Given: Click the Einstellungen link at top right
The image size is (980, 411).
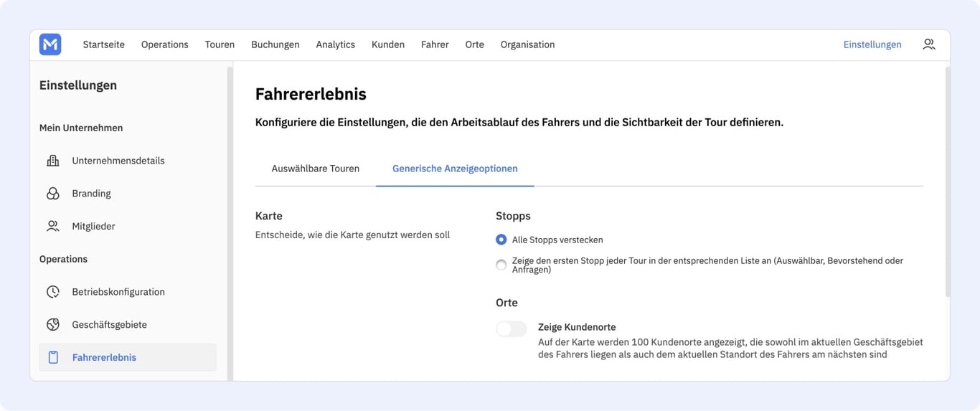Looking at the screenshot, I should 872,44.
